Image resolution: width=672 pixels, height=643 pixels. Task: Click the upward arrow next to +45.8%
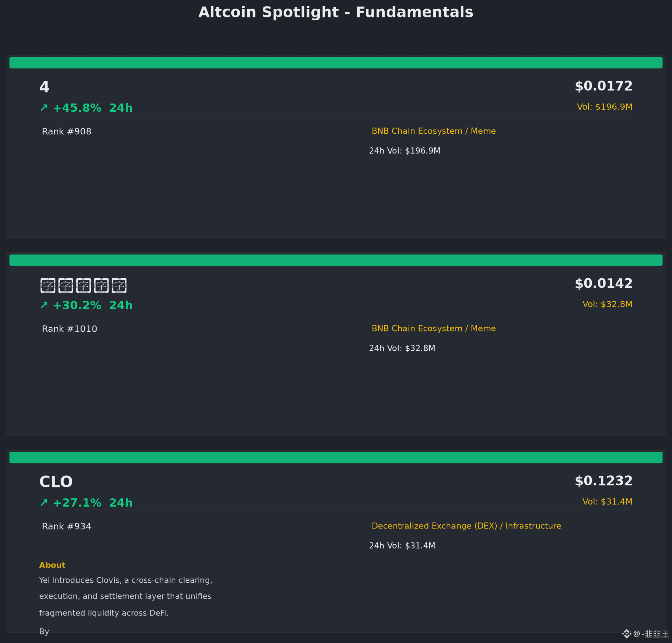(x=44, y=108)
